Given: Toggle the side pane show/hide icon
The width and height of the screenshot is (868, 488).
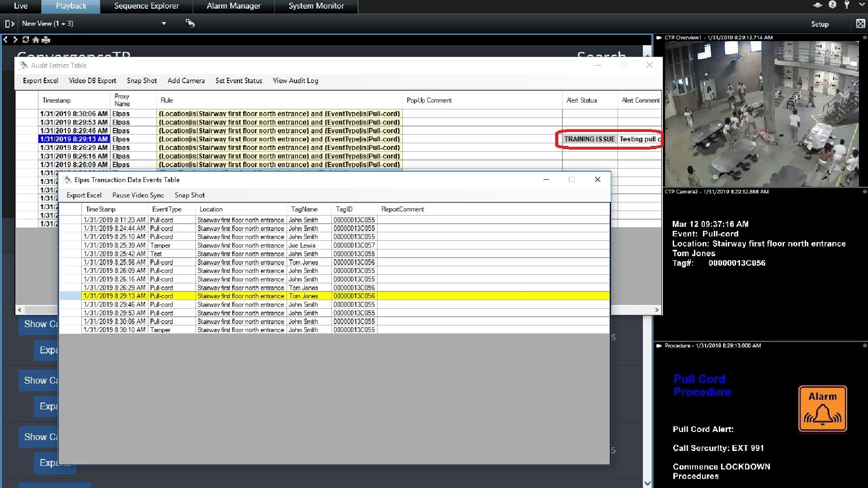Looking at the screenshot, I should point(9,23).
